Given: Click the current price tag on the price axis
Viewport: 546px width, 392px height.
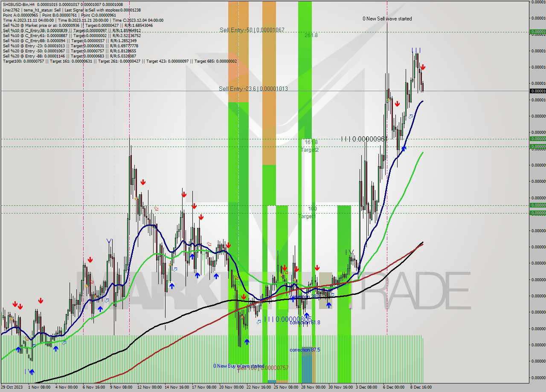Looking at the screenshot, I should (537, 91).
